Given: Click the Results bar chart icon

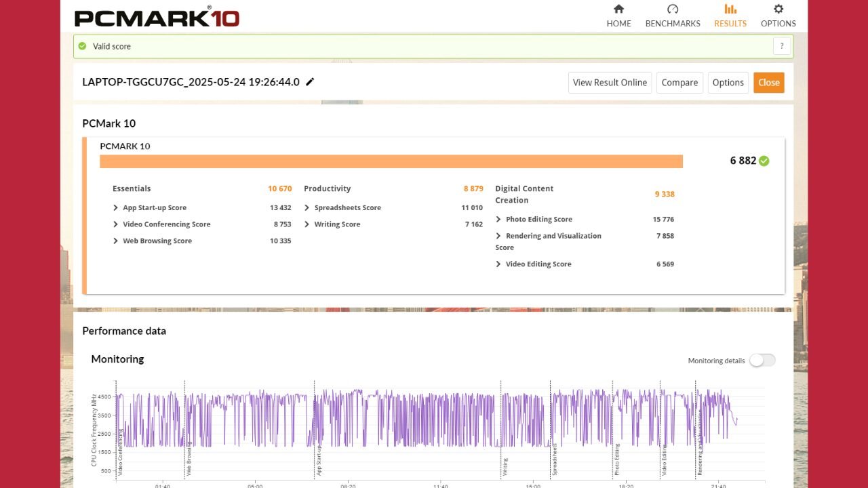Looking at the screenshot, I should (730, 9).
